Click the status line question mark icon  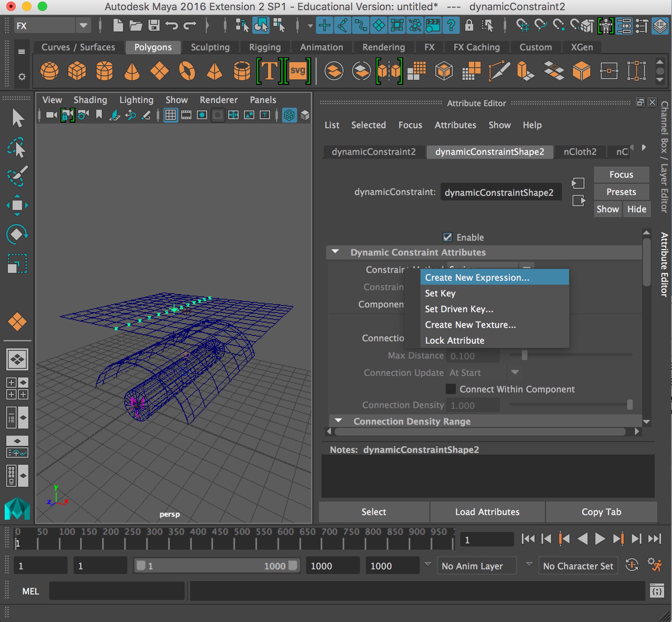click(451, 26)
